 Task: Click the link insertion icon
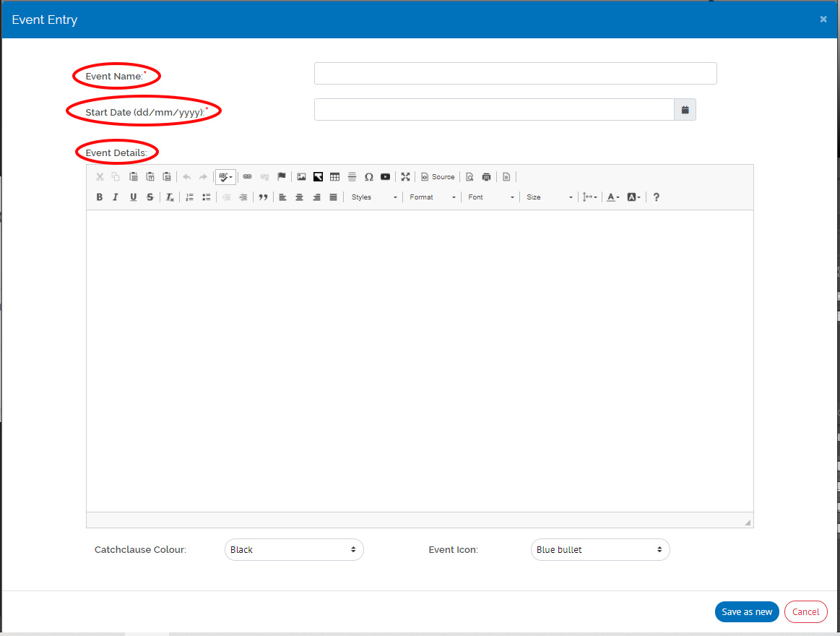point(247,177)
